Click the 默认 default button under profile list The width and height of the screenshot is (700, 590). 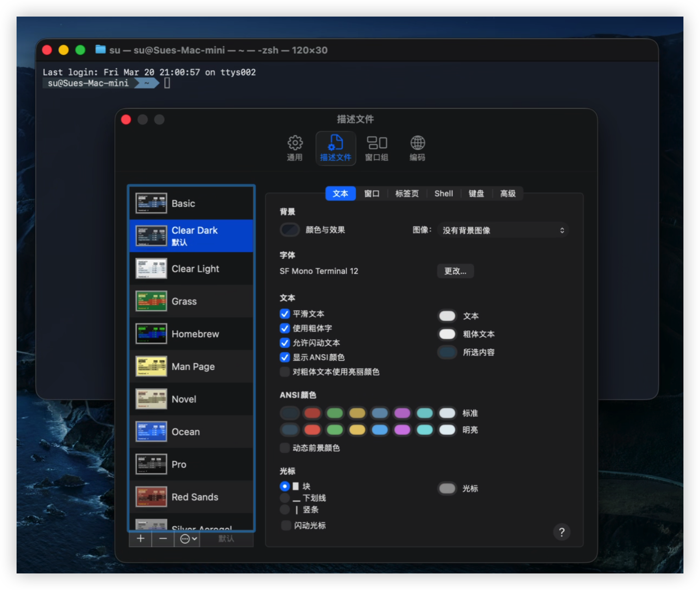pos(226,539)
